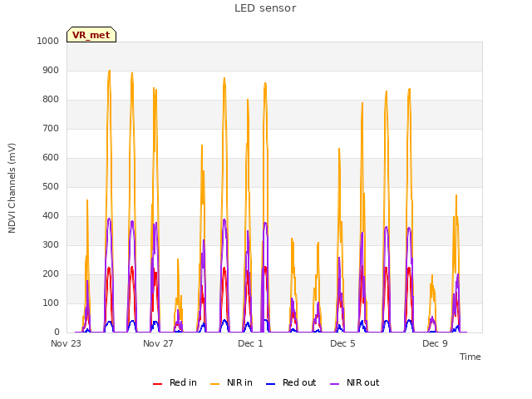
Task: Click the NDVI Channels (mV) axis title
Action: pos(12,188)
